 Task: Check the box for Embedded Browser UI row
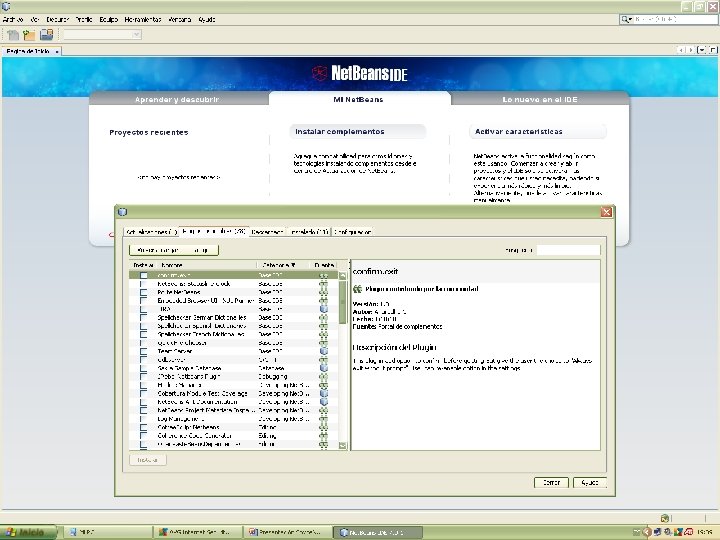point(144,301)
